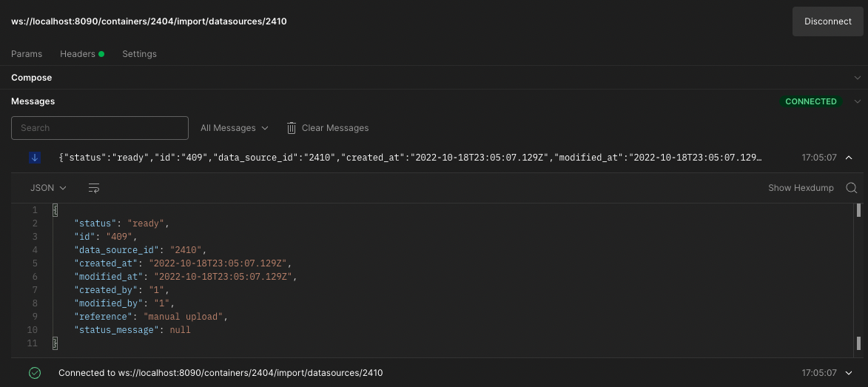Switch to the Headers tab

coord(78,54)
